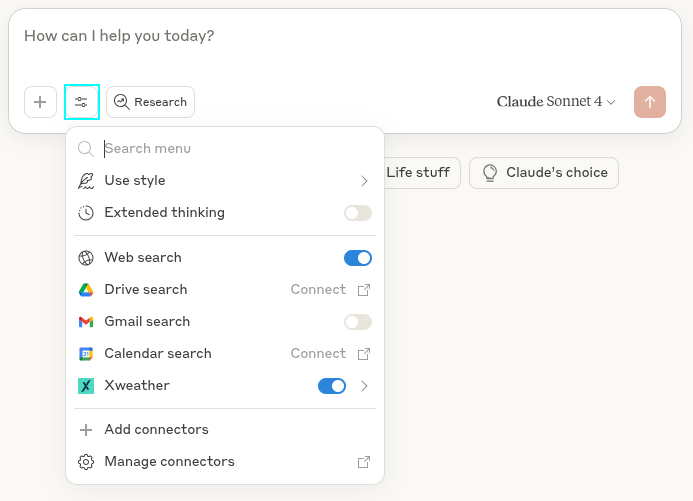Enable the Extended thinking toggle
The height and width of the screenshot is (501, 693).
click(357, 213)
